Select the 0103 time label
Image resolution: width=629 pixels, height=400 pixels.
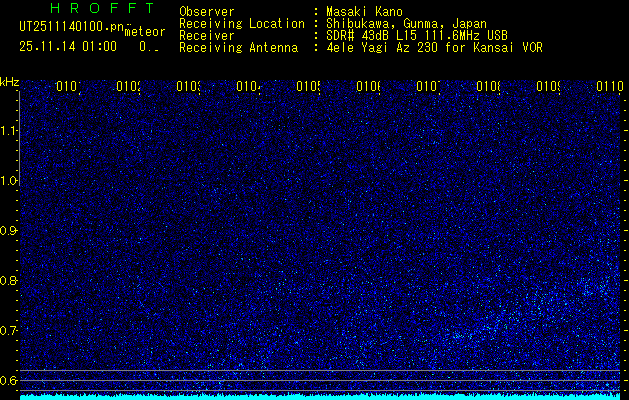click(x=189, y=86)
